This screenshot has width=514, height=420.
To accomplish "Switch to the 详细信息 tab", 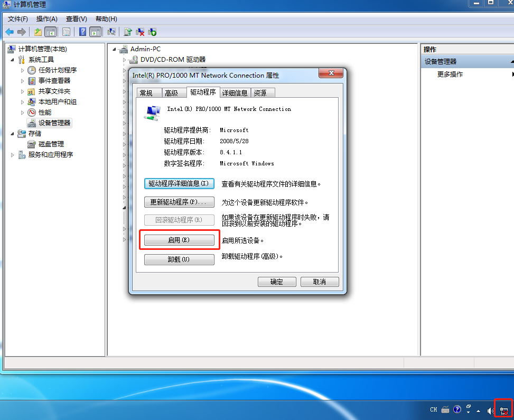I will click(235, 93).
